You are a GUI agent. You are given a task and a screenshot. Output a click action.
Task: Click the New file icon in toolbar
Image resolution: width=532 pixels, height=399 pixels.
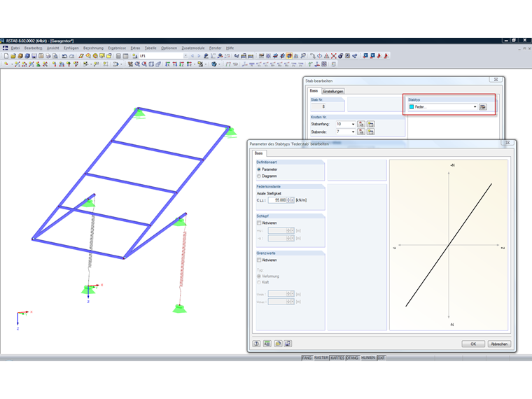6,56
